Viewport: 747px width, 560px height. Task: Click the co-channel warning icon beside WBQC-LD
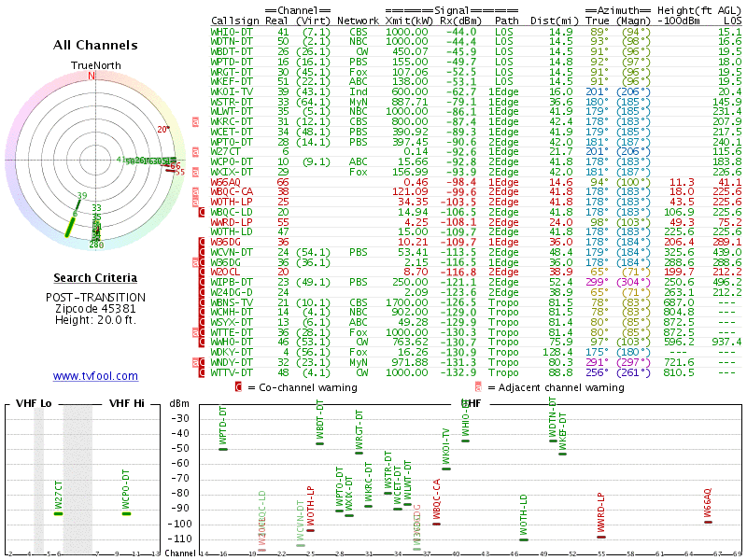pyautogui.click(x=202, y=212)
